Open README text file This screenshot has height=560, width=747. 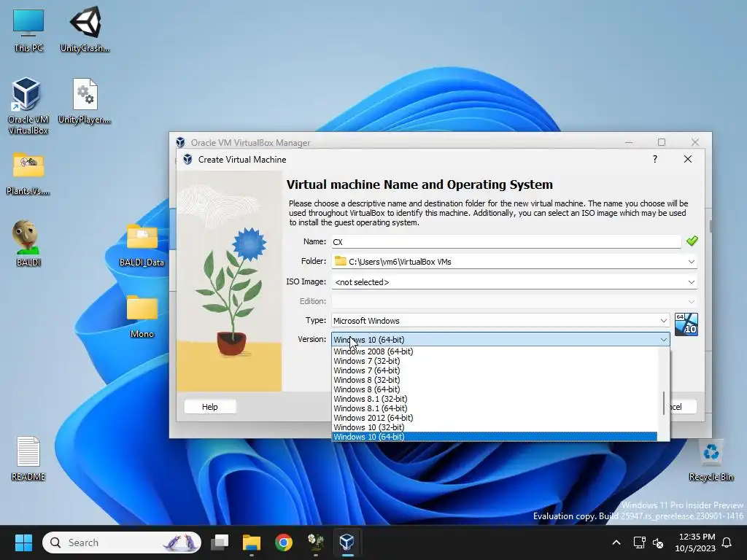pos(28,458)
